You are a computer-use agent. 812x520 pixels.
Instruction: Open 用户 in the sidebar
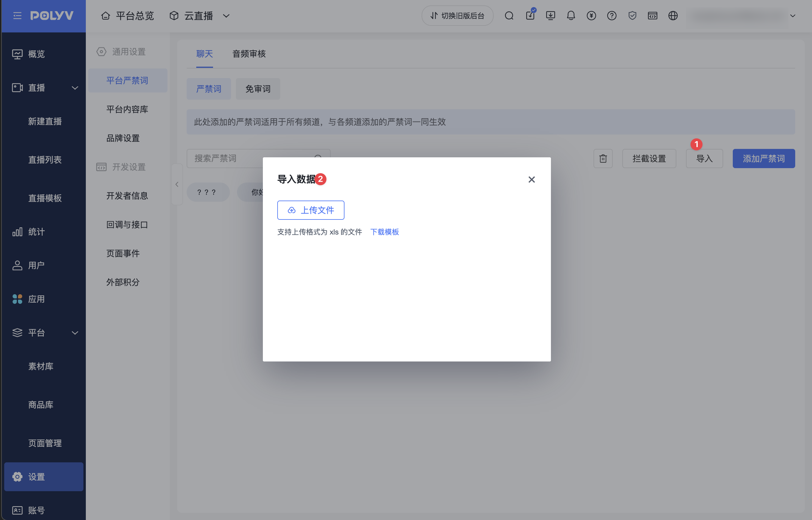click(x=44, y=265)
